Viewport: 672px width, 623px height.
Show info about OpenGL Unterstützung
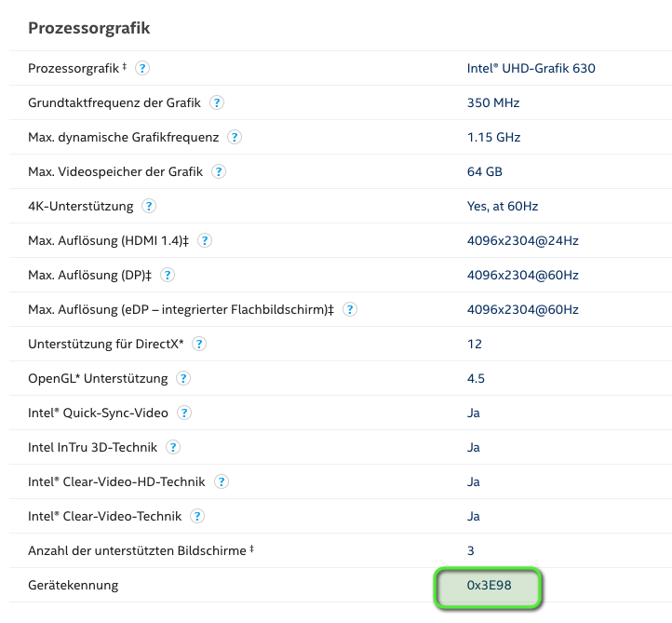[183, 378]
